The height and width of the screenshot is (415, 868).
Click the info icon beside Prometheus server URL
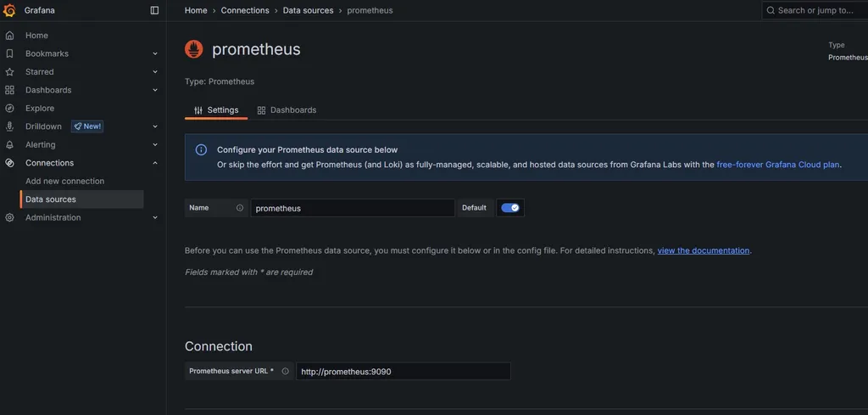pos(285,371)
